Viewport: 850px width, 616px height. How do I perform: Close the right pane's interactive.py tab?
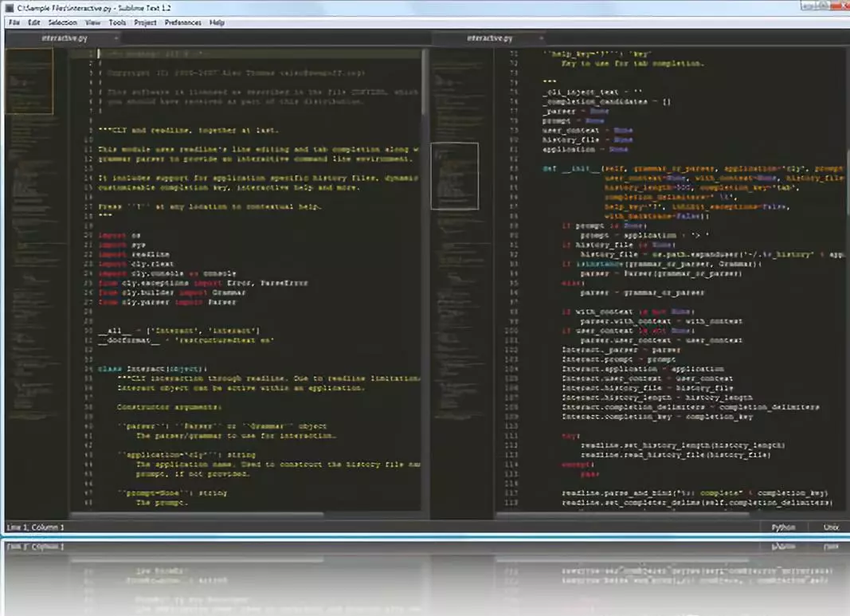(x=541, y=38)
